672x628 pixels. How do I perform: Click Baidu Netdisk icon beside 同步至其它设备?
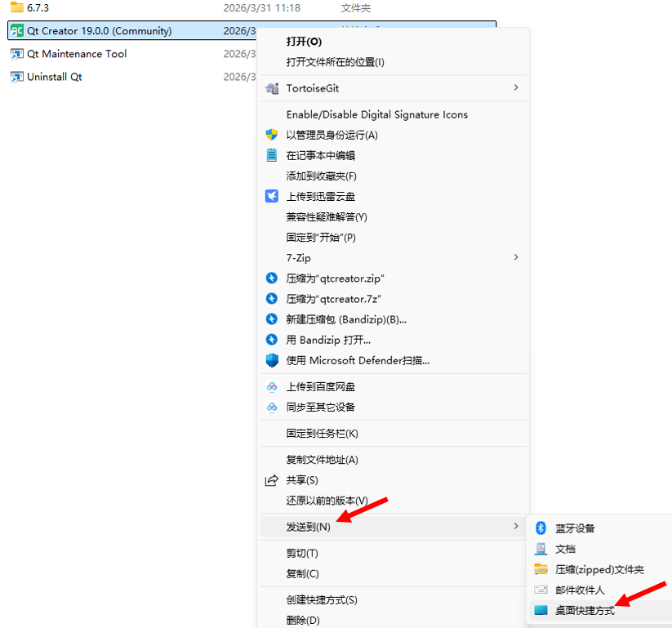(272, 407)
